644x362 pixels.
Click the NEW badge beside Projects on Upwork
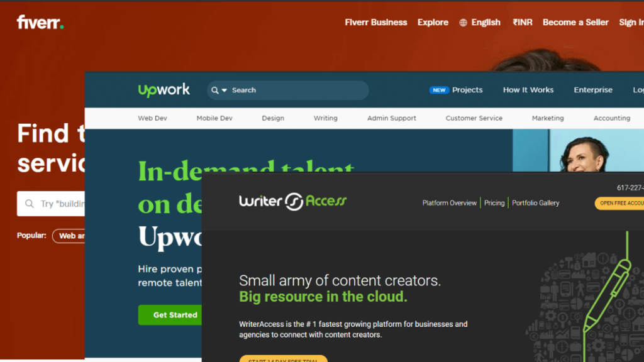click(x=439, y=90)
